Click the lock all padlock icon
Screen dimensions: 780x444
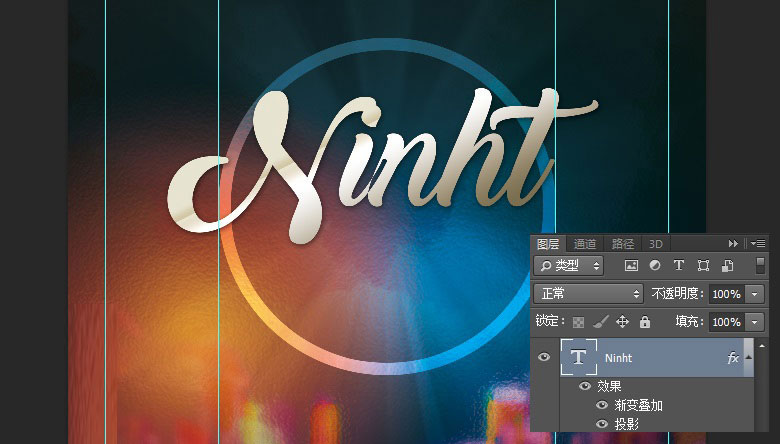coord(644,322)
